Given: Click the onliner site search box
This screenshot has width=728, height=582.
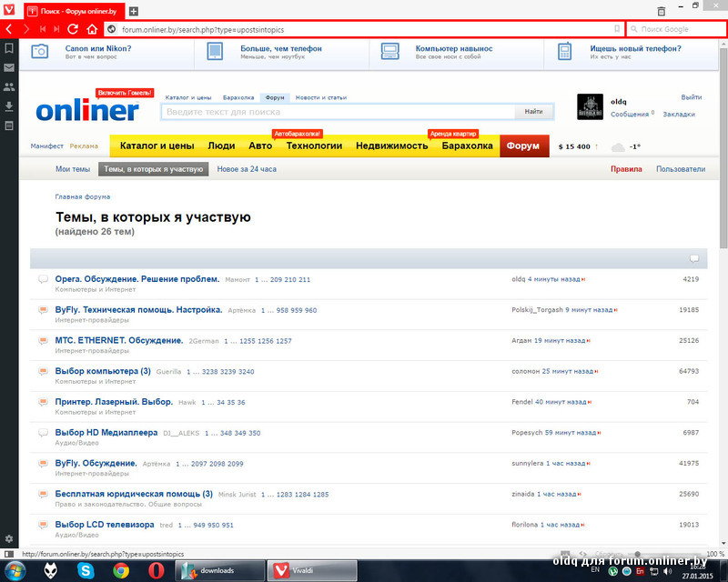Looking at the screenshot, I should pyautogui.click(x=338, y=112).
